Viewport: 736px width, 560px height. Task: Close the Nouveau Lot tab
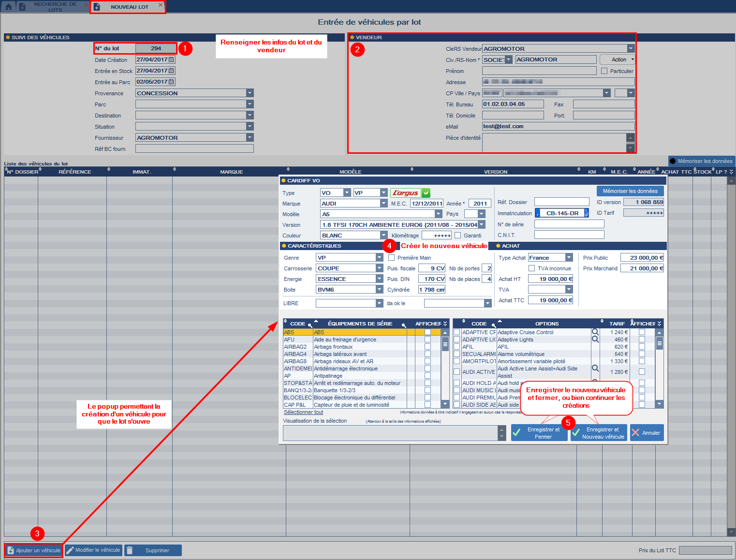click(161, 5)
